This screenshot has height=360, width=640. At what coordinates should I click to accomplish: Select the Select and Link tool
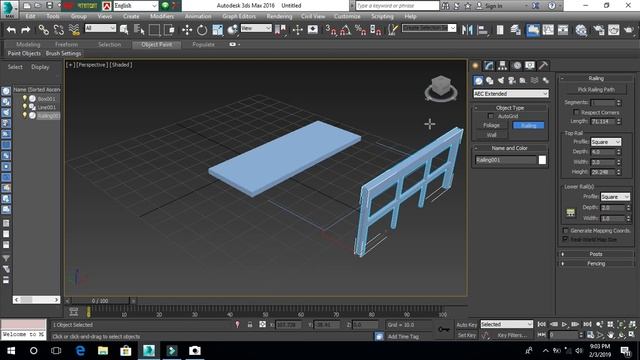coord(44,29)
